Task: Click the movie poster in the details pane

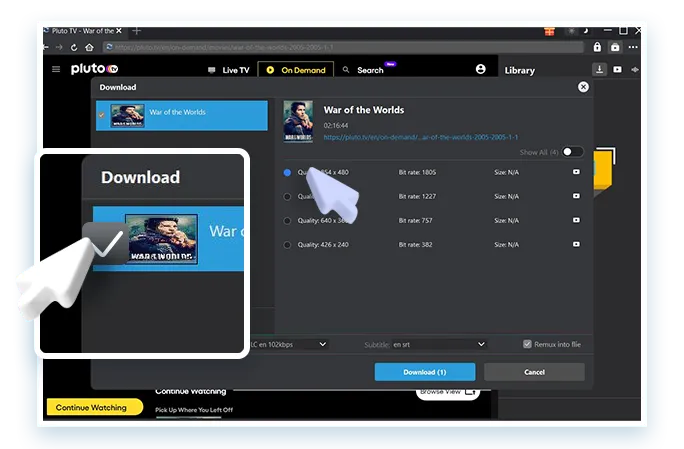Action: pos(298,121)
